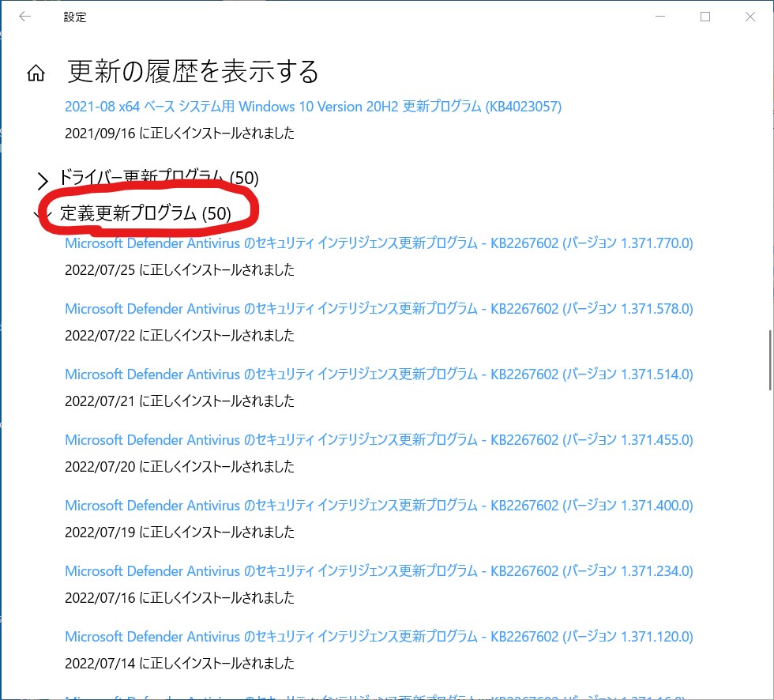This screenshot has height=700, width=774.
Task: Go back with the arrow in title bar
Action: 24,17
